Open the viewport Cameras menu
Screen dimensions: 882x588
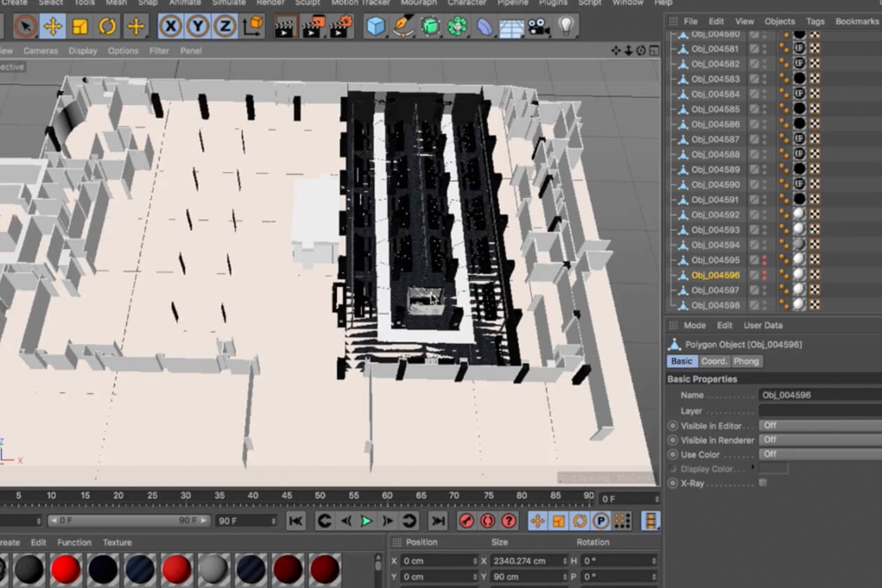pos(40,51)
